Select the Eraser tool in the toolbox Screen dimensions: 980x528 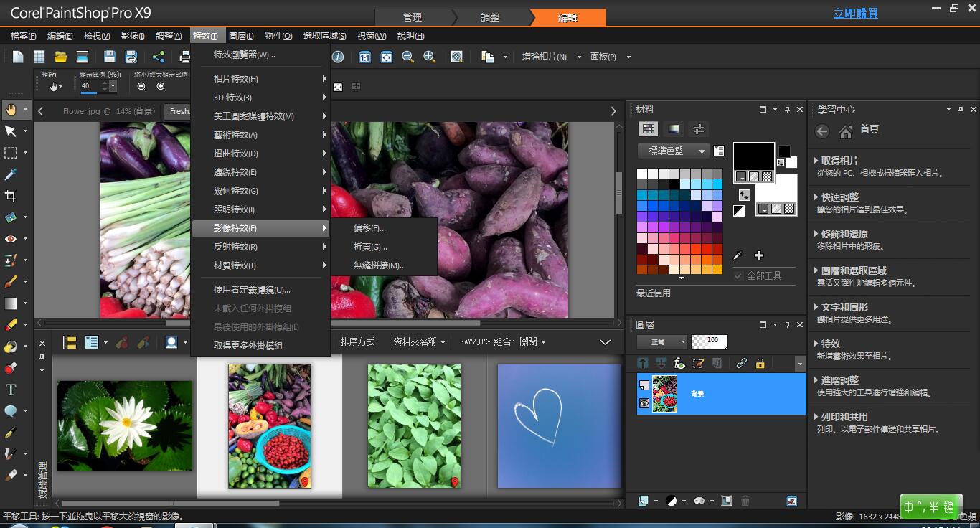pyautogui.click(x=11, y=325)
